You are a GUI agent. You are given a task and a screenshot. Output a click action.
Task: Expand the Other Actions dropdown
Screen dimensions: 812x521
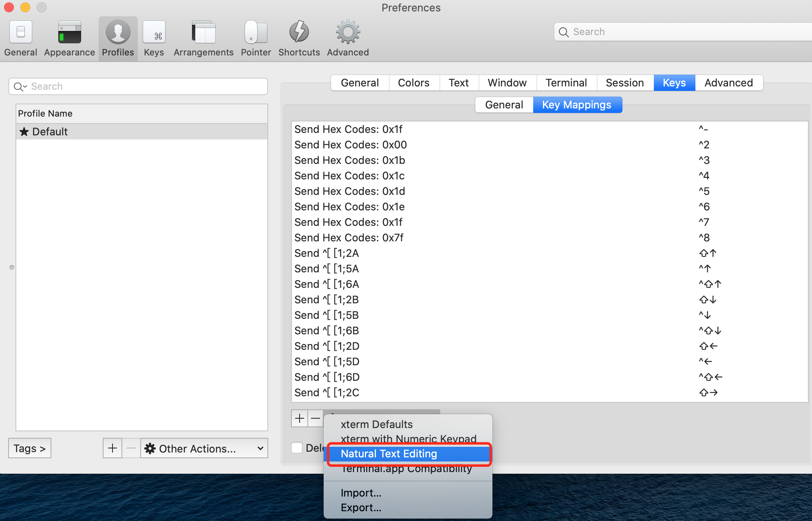(204, 448)
